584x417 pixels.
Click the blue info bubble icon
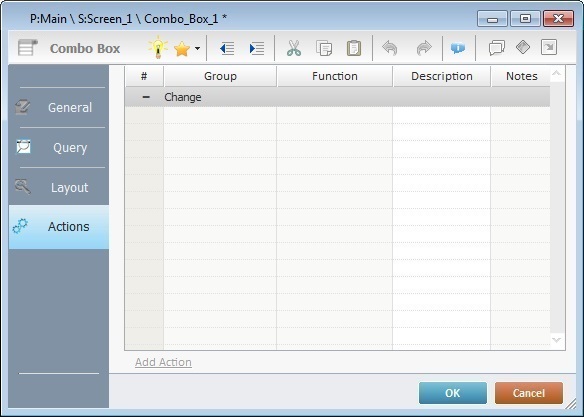[x=458, y=48]
